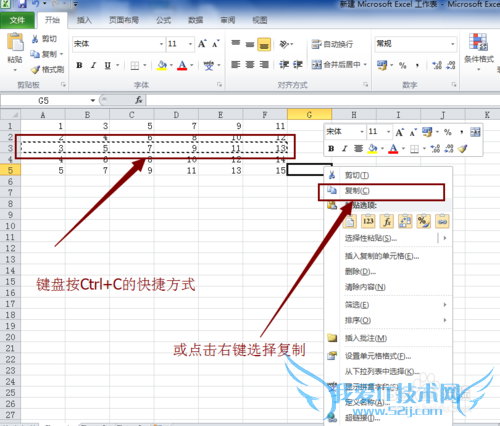This screenshot has height=426, width=500.
Task: Increase font size with ribbon Grow Font icon
Action: 202,44
